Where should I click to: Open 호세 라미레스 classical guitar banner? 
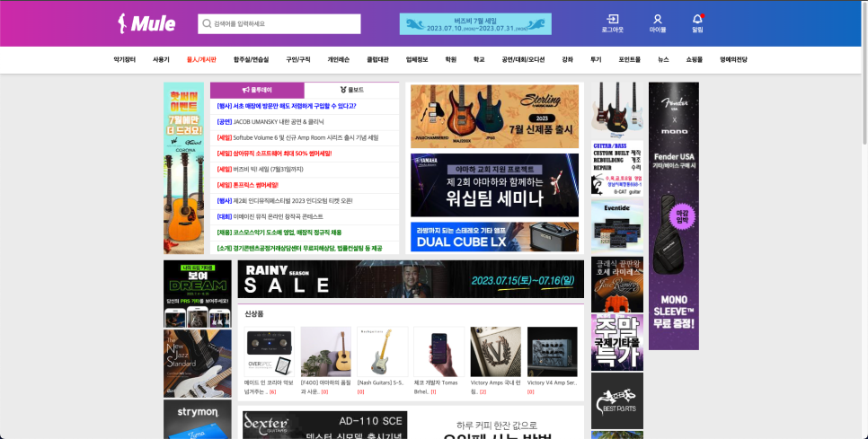(x=617, y=285)
